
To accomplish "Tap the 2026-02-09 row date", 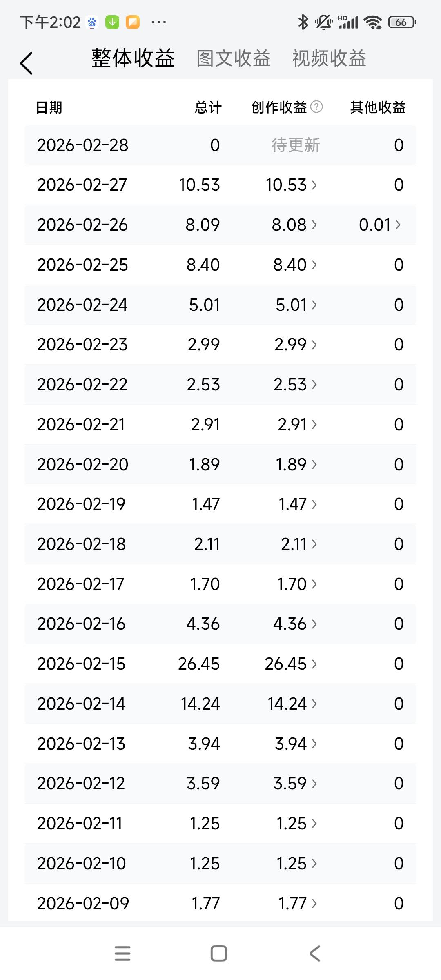I will [83, 903].
